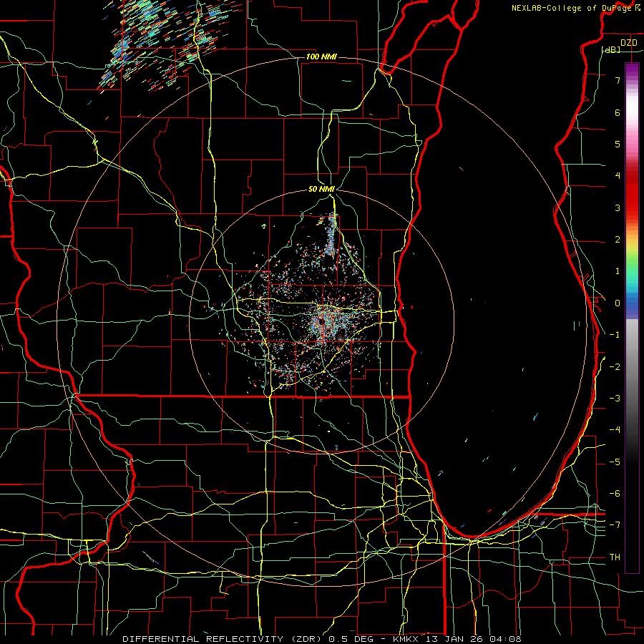
Task: Click the 1 dB tick label on scale
Action: coord(618,271)
